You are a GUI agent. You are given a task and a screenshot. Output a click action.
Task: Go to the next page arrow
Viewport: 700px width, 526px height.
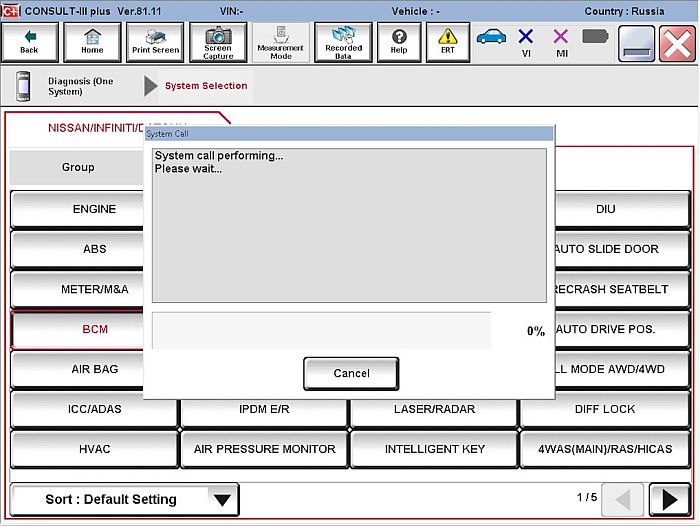click(670, 499)
